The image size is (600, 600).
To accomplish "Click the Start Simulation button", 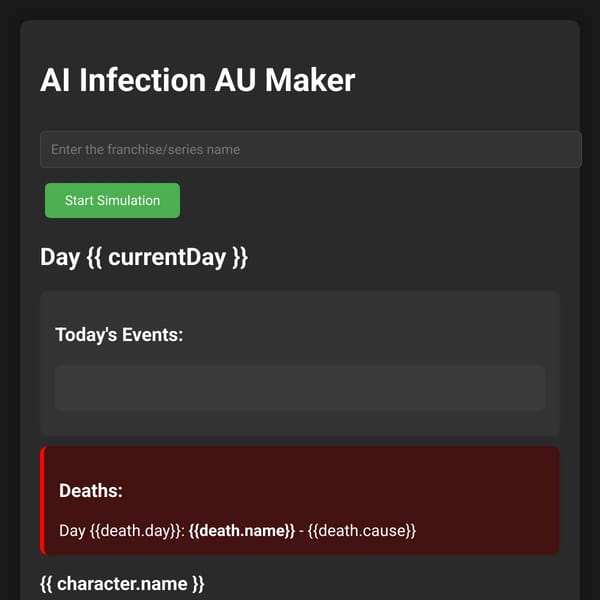I will click(x=112, y=201).
